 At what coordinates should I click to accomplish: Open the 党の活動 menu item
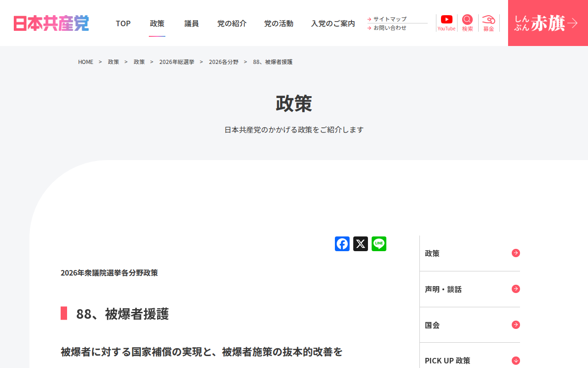point(279,23)
